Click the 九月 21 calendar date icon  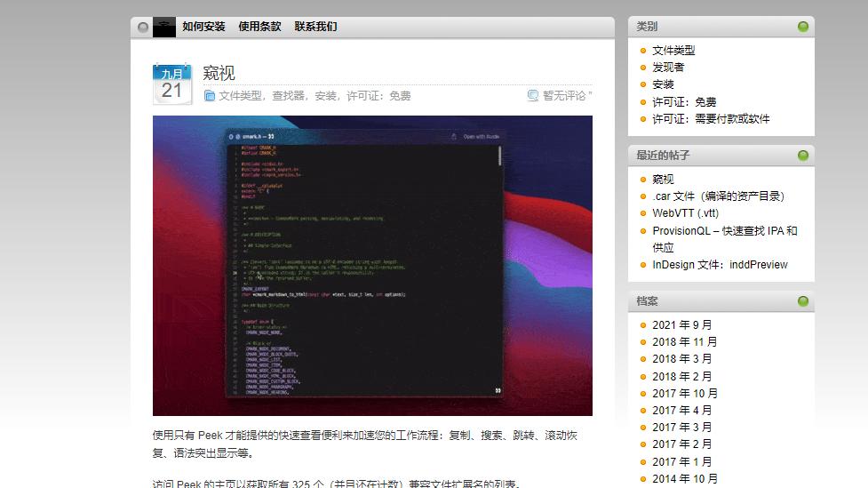(x=172, y=84)
